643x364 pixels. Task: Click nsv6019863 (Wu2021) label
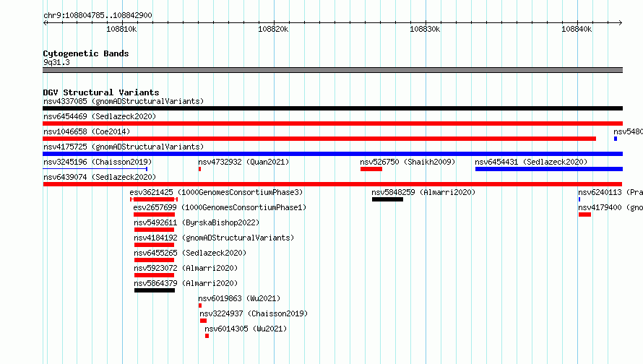click(x=239, y=298)
